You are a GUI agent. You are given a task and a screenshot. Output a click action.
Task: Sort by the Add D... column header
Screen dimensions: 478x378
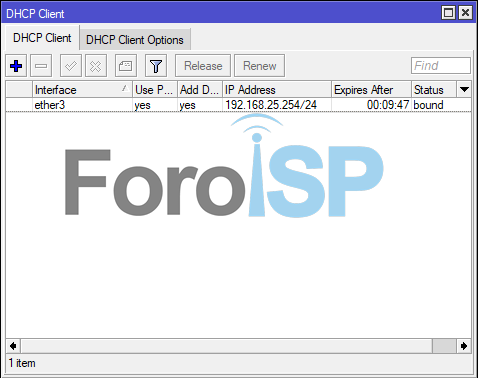[200, 89]
